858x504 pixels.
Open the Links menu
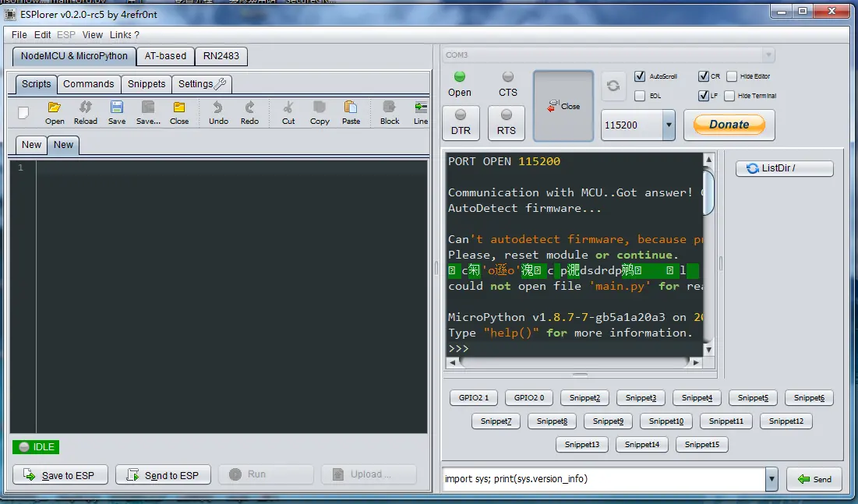(120, 34)
